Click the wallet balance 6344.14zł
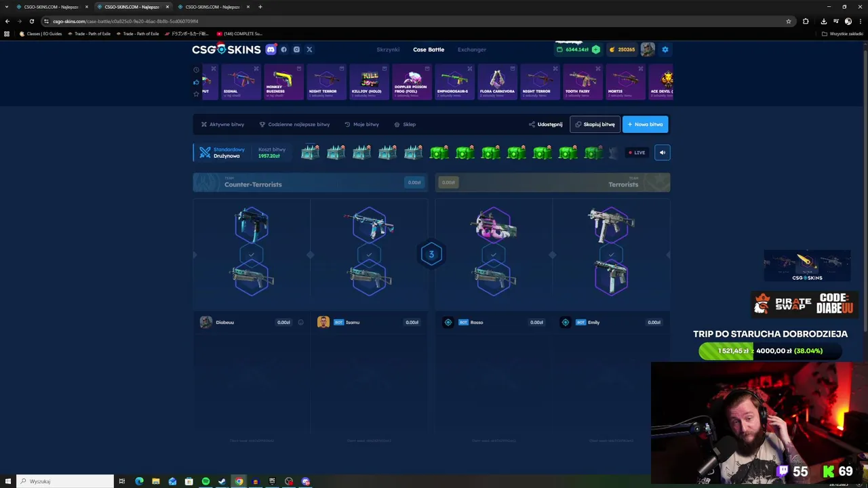The width and height of the screenshot is (868, 488). pos(572,49)
